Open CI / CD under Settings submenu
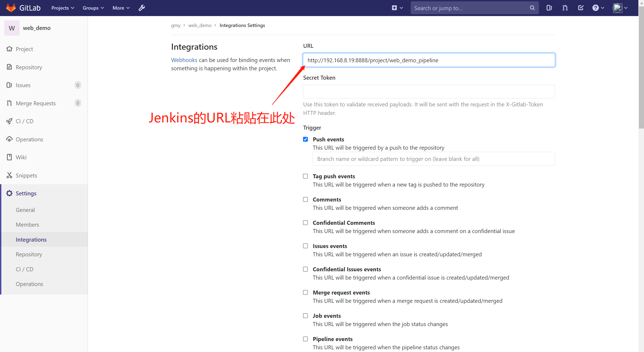The height and width of the screenshot is (352, 644). coord(25,269)
